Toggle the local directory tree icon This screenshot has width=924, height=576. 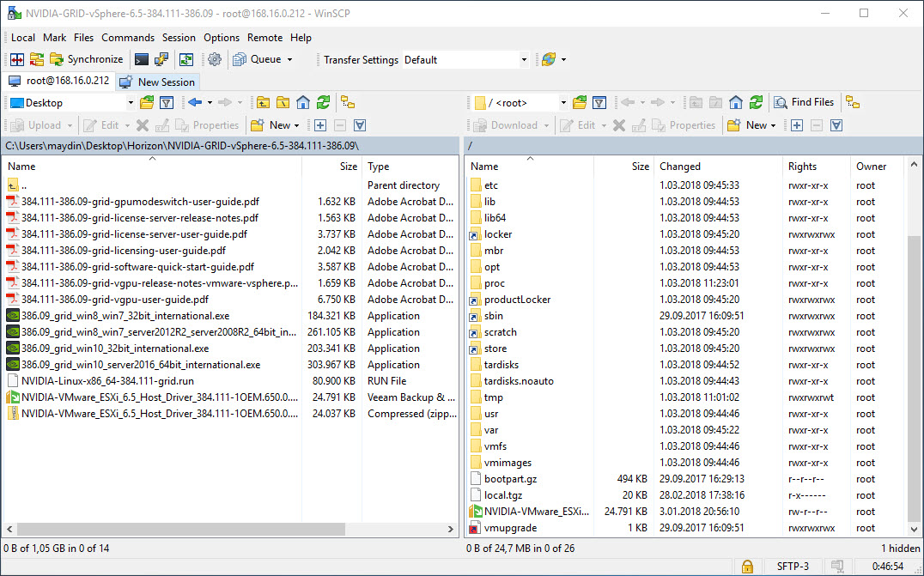[x=348, y=103]
